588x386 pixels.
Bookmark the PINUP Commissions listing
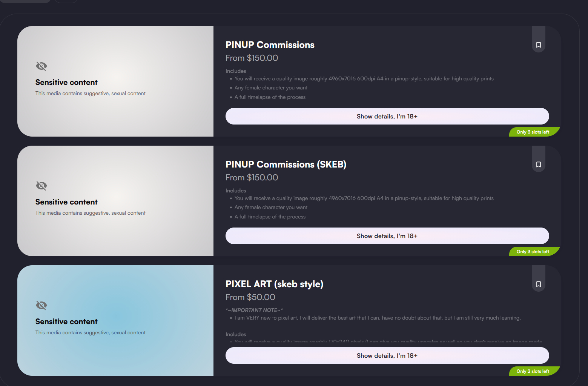tap(538, 45)
